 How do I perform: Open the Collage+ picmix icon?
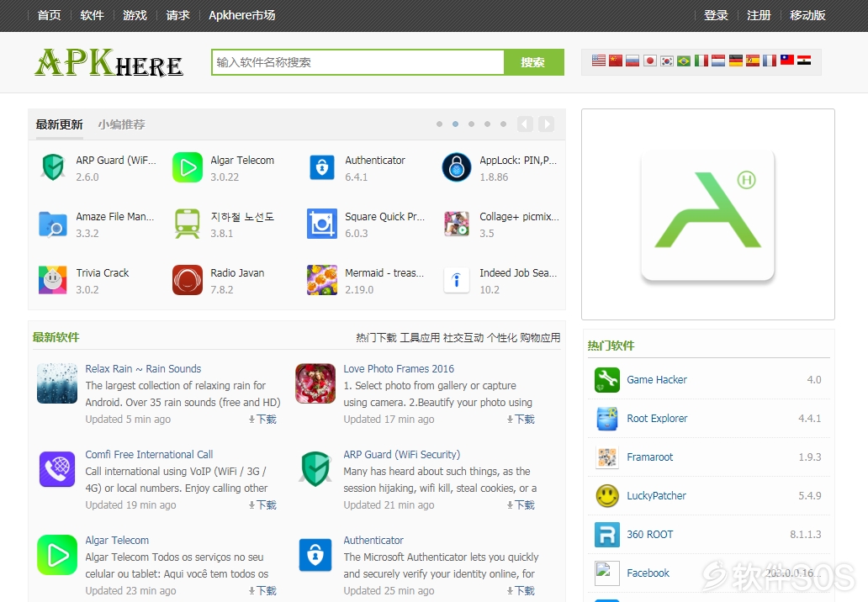coord(457,224)
